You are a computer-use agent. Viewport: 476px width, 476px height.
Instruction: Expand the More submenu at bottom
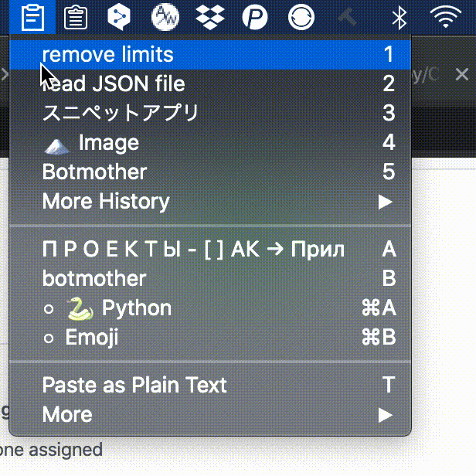coord(210,415)
